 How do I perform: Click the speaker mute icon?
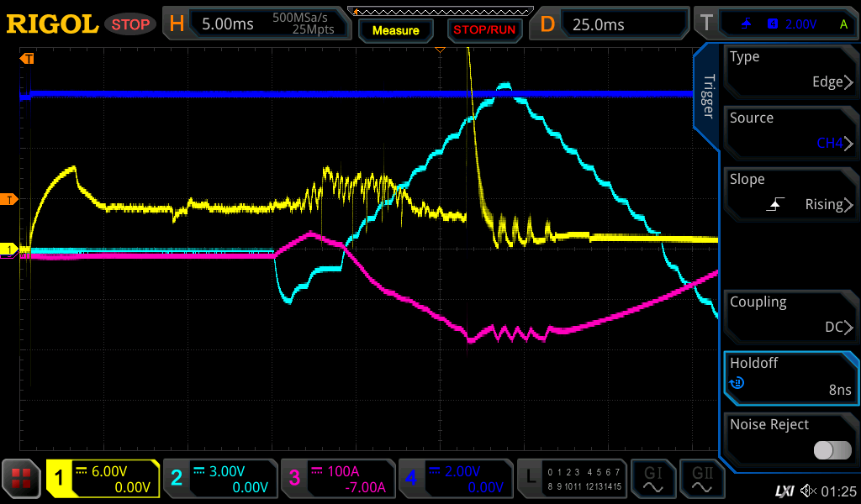[x=808, y=491]
